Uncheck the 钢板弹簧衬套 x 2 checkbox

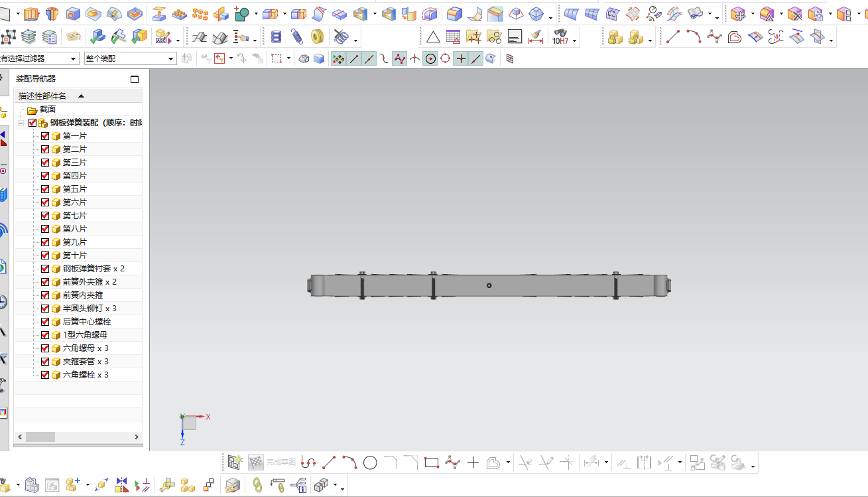point(45,269)
